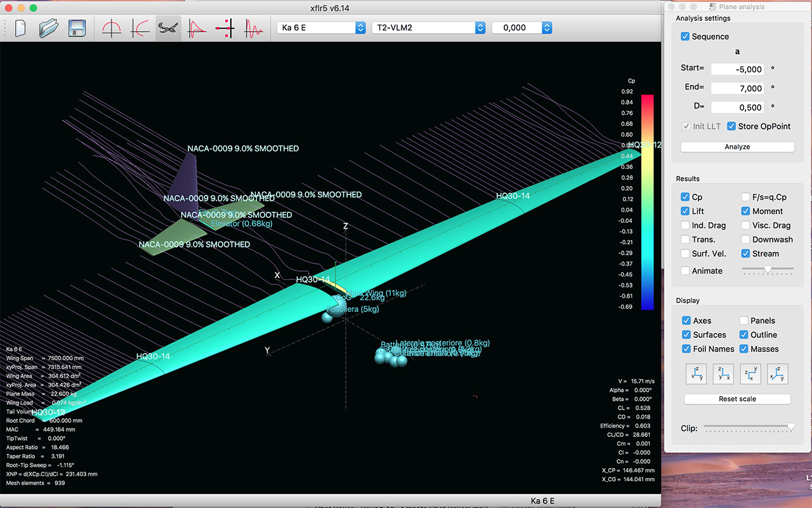
Task: Open the stability analysis waveform icon
Action: [x=254, y=29]
